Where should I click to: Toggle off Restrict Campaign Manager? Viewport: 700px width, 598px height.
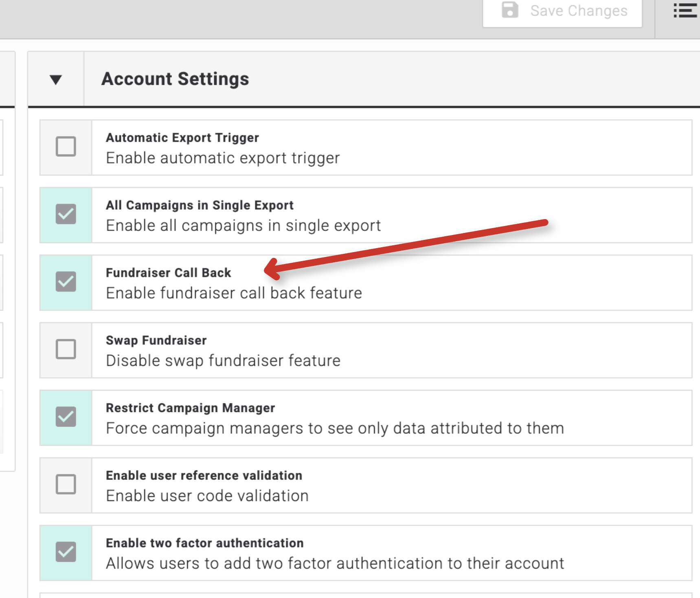coord(66,417)
